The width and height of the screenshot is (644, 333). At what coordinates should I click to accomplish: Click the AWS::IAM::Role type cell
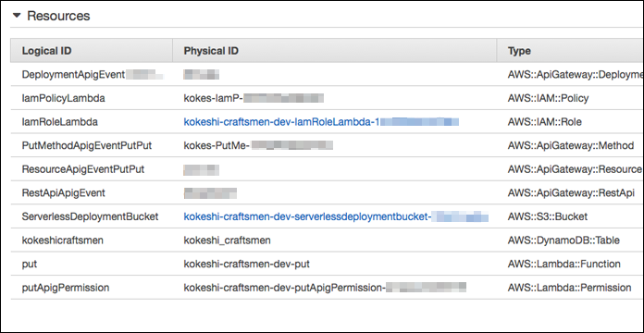(x=544, y=122)
